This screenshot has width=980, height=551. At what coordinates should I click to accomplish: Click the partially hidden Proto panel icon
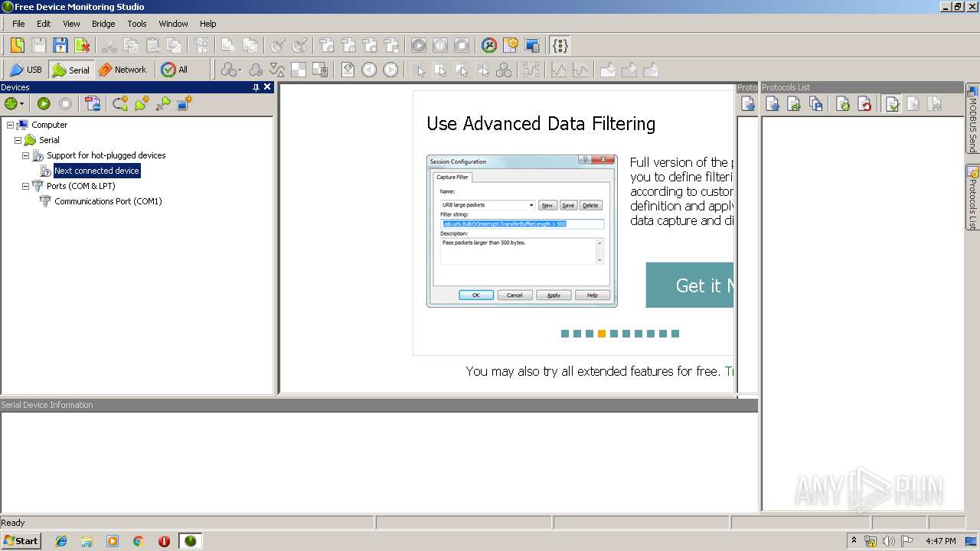click(x=747, y=104)
